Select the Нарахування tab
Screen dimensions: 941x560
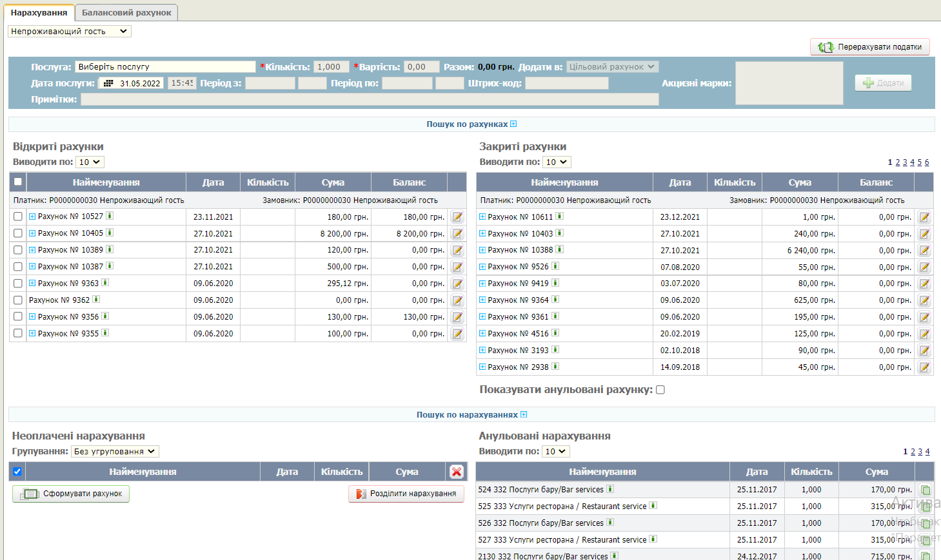(x=39, y=13)
